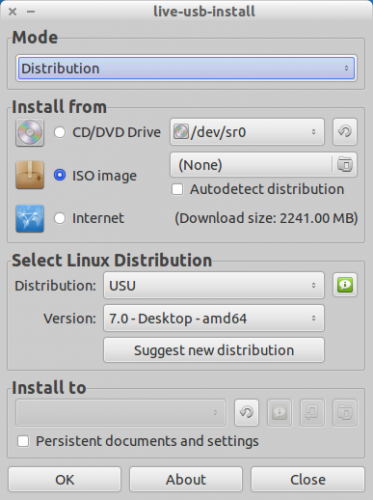The width and height of the screenshot is (373, 500).
Task: Click the Select Linux Distribution heading
Action: coord(112,260)
